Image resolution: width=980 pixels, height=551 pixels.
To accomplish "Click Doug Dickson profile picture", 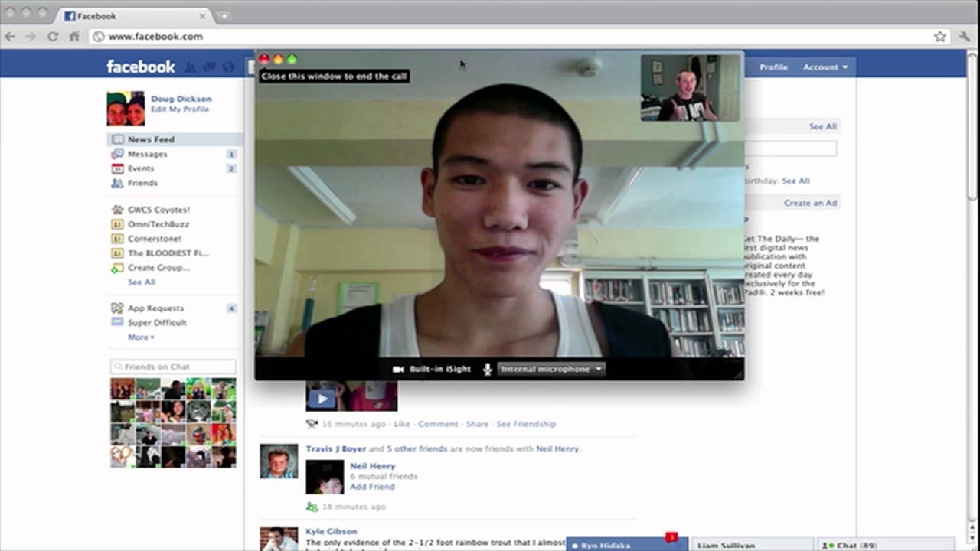I will click(x=126, y=108).
